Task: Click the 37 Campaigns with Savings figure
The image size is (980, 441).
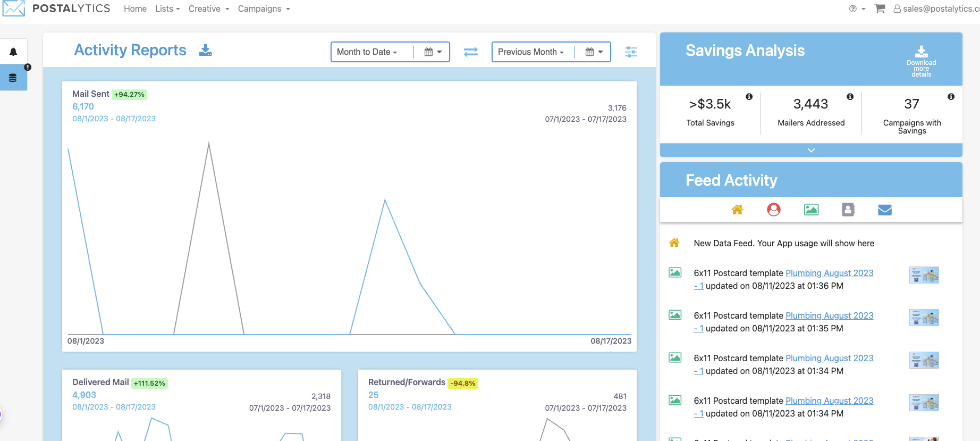Action: (x=912, y=104)
